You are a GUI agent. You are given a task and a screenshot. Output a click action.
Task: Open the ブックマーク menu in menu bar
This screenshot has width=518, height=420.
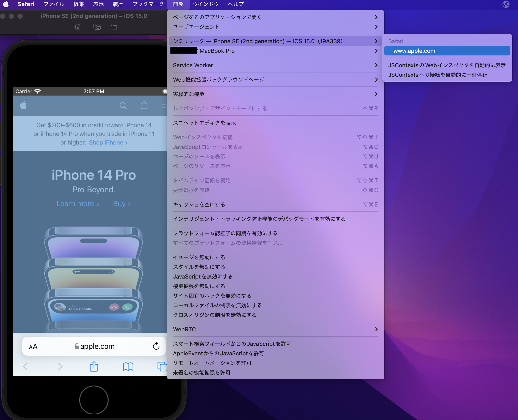[x=148, y=4]
